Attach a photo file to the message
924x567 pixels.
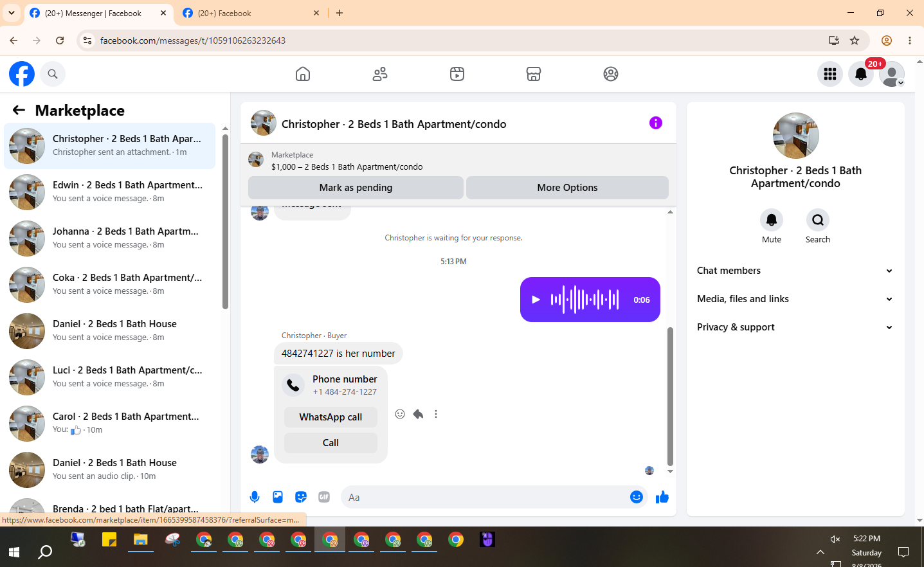(278, 497)
